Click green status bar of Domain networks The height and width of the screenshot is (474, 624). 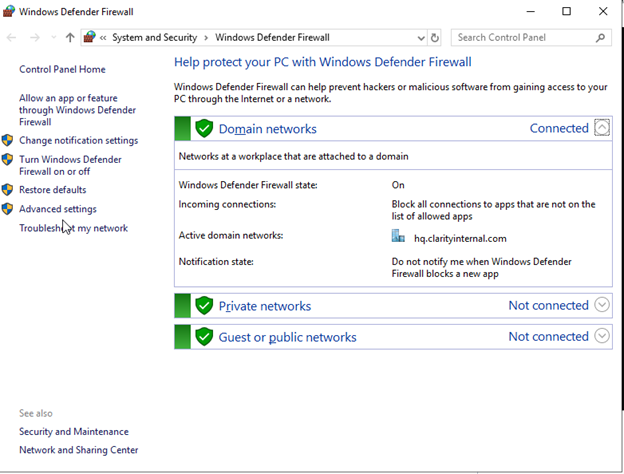(183, 129)
